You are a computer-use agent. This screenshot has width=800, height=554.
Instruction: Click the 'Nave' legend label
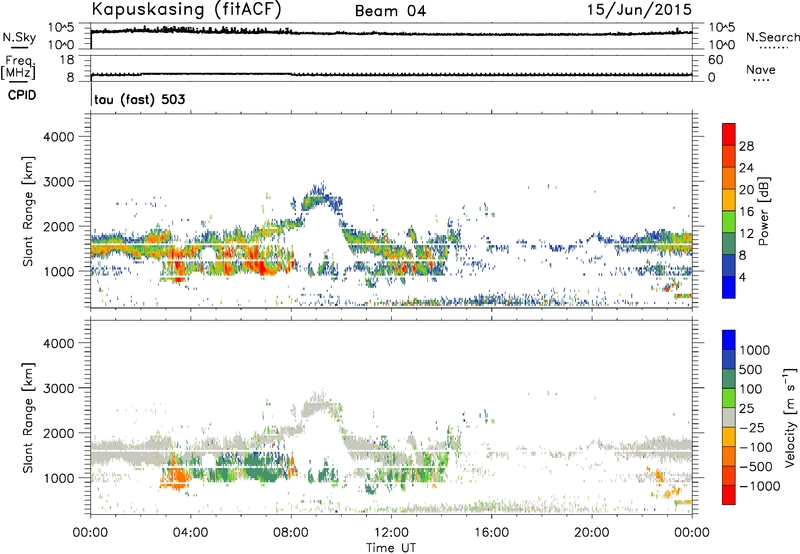pyautogui.click(x=761, y=69)
